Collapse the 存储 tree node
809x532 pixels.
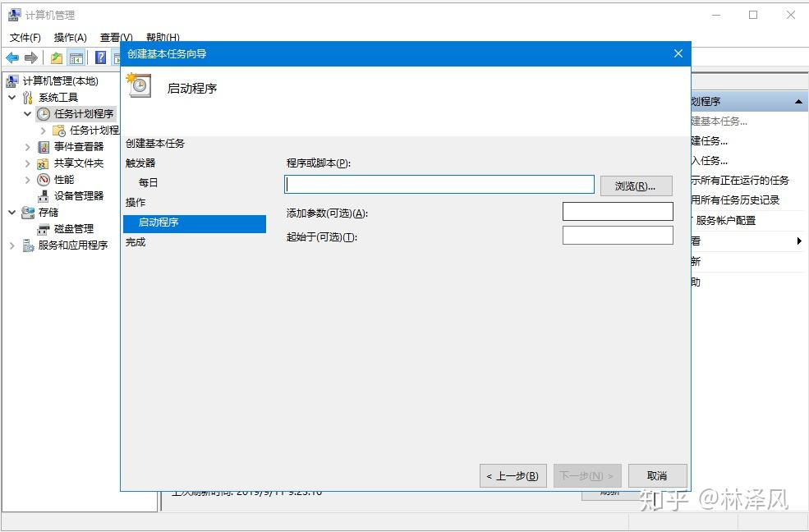[11, 213]
